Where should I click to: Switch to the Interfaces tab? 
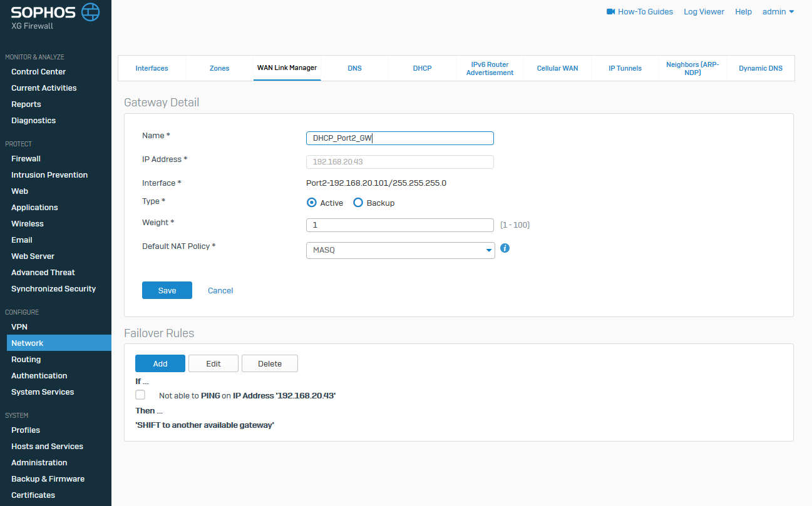152,68
